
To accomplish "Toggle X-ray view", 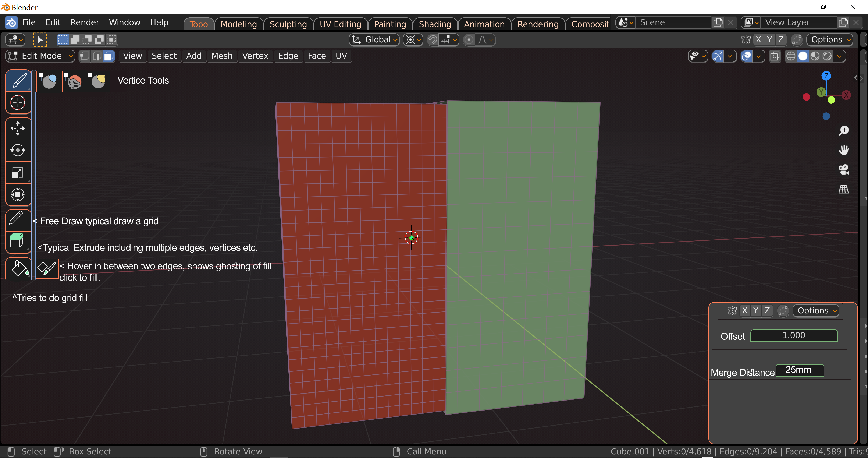I will click(x=775, y=56).
